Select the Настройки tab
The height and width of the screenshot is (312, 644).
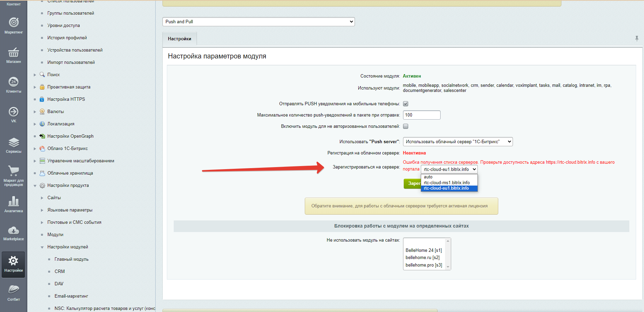pyautogui.click(x=180, y=39)
